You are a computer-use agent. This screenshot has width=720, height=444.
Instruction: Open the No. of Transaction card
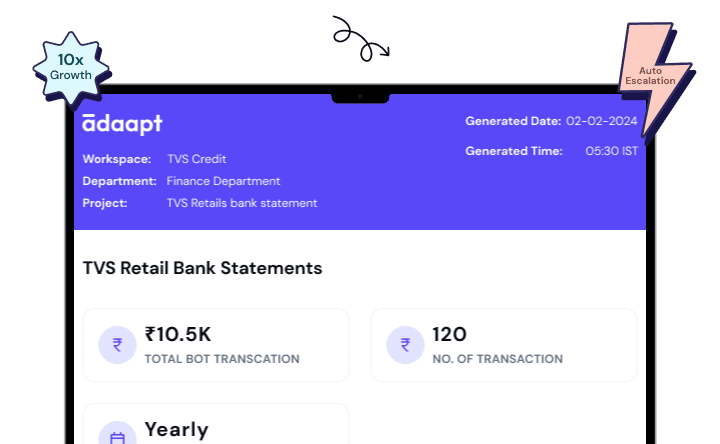click(x=504, y=345)
